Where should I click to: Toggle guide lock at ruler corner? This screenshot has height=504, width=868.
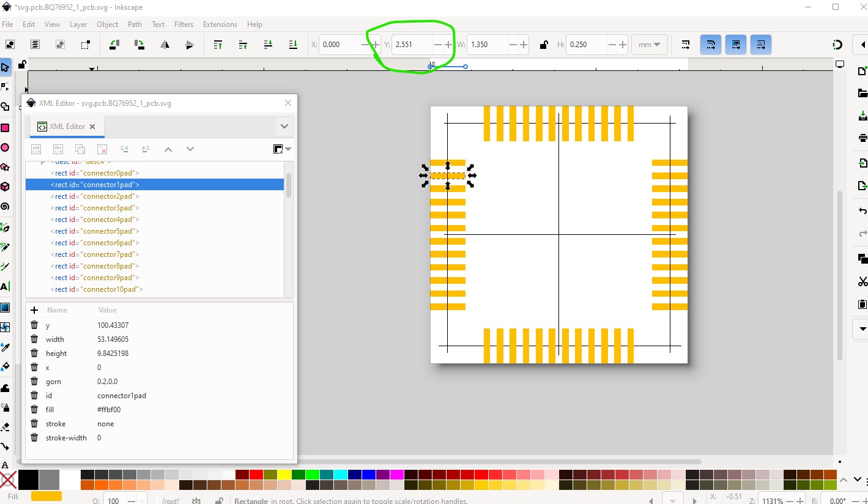pyautogui.click(x=22, y=64)
